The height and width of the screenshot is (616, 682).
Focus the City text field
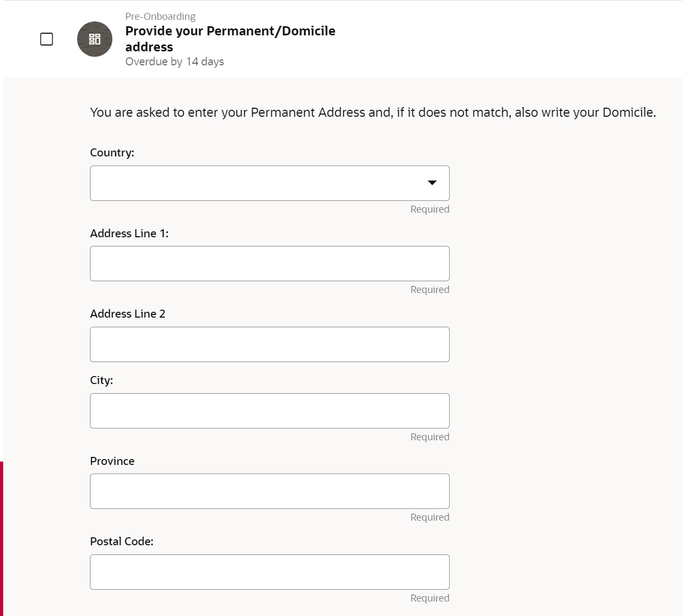pyautogui.click(x=269, y=410)
